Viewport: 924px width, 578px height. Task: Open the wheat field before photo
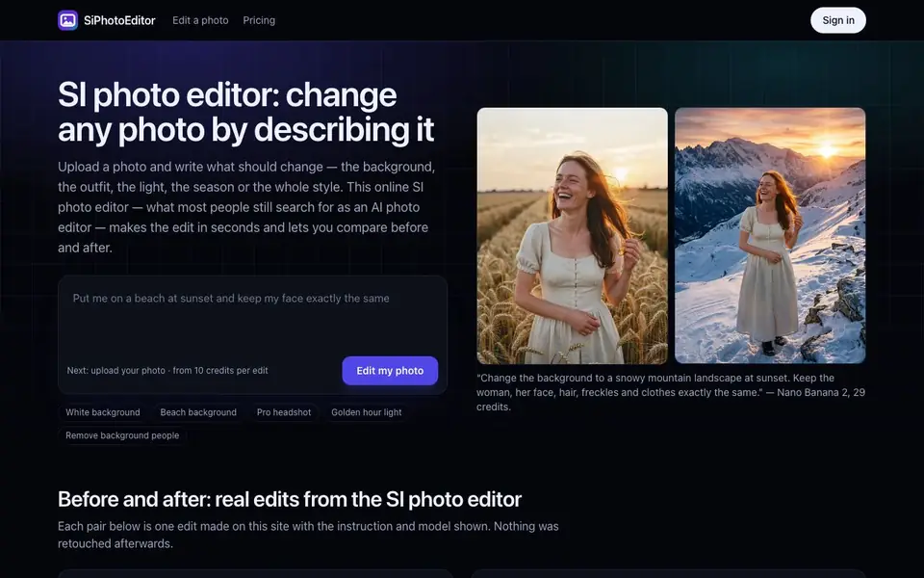point(572,235)
